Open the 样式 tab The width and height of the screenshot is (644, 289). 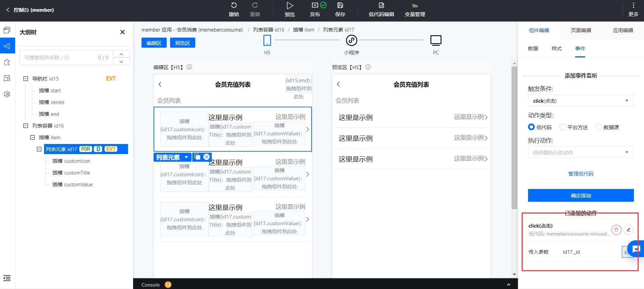tap(557, 49)
